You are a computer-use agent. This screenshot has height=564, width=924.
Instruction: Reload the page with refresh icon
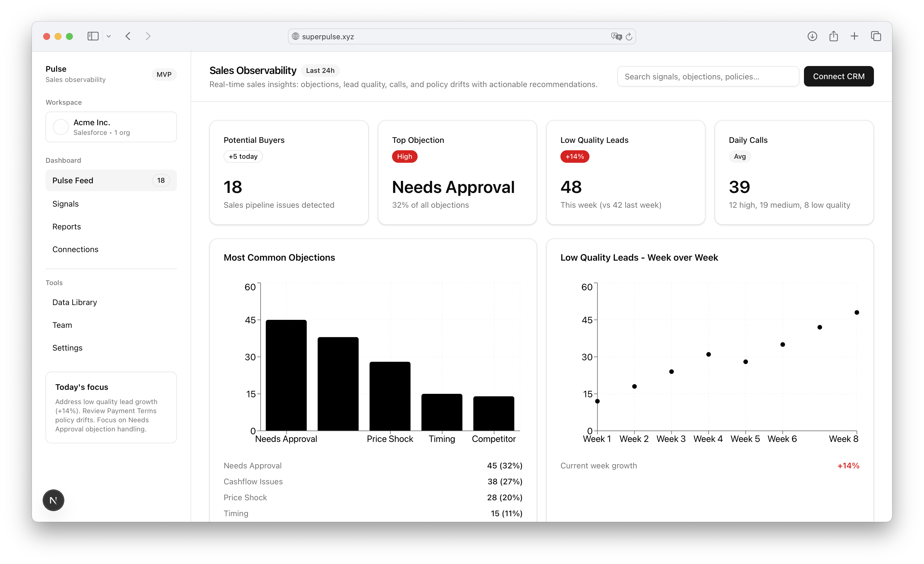pos(629,36)
